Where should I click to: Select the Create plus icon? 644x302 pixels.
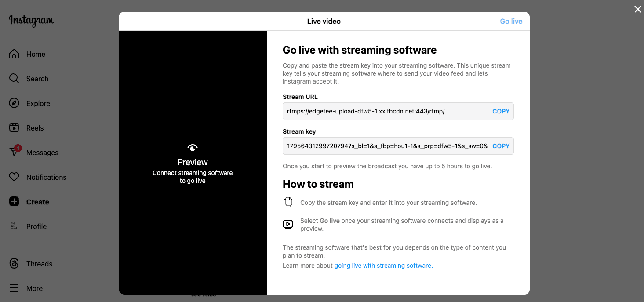[15, 201]
